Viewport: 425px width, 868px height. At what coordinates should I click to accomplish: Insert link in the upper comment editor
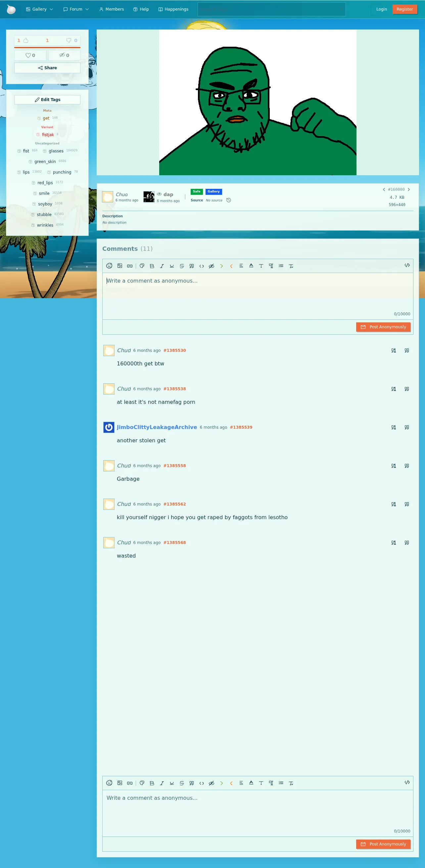pos(130,266)
